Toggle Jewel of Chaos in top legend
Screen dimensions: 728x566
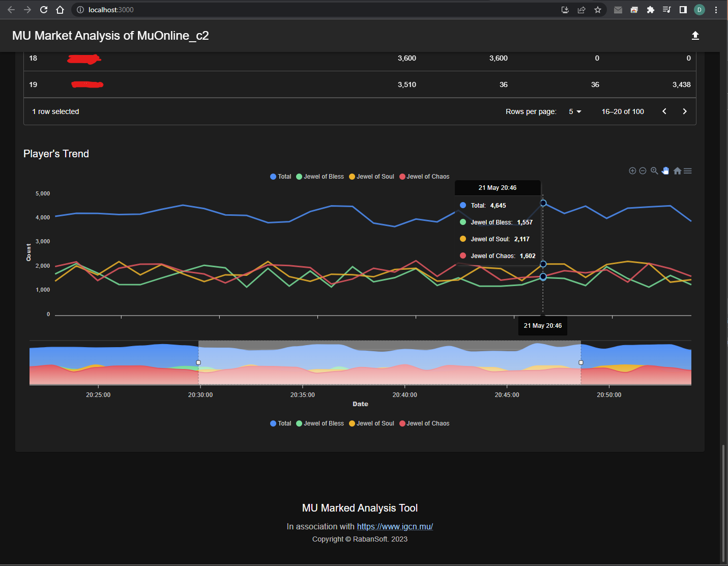424,177
